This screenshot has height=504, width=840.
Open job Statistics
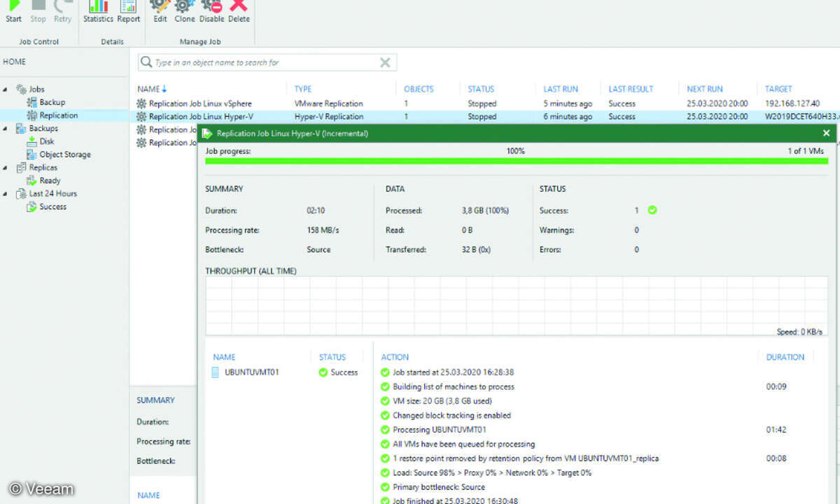click(x=98, y=12)
